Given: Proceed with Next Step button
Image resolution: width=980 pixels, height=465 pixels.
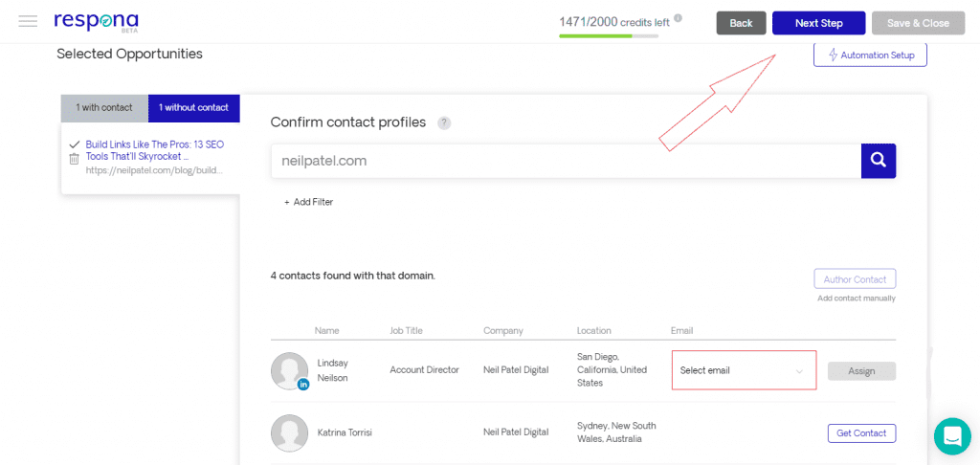Looking at the screenshot, I should (x=819, y=23).
